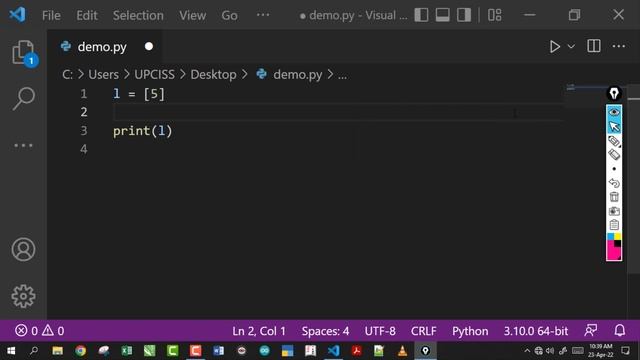Viewport: 640px width, 360px height.
Task: Select interpreter 3.10.0 64-bit
Action: [536, 331]
